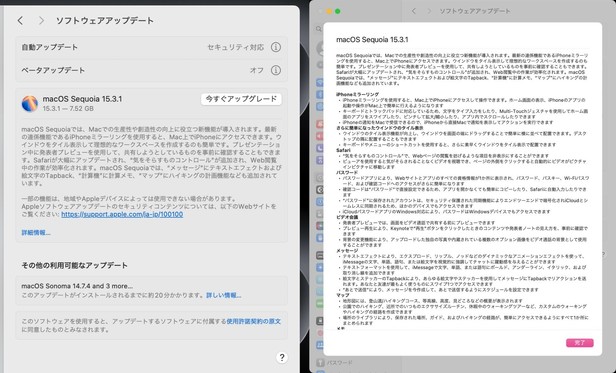
Task: Click セキュリティ対応 value in 自動アップデート row
Action: click(x=236, y=47)
